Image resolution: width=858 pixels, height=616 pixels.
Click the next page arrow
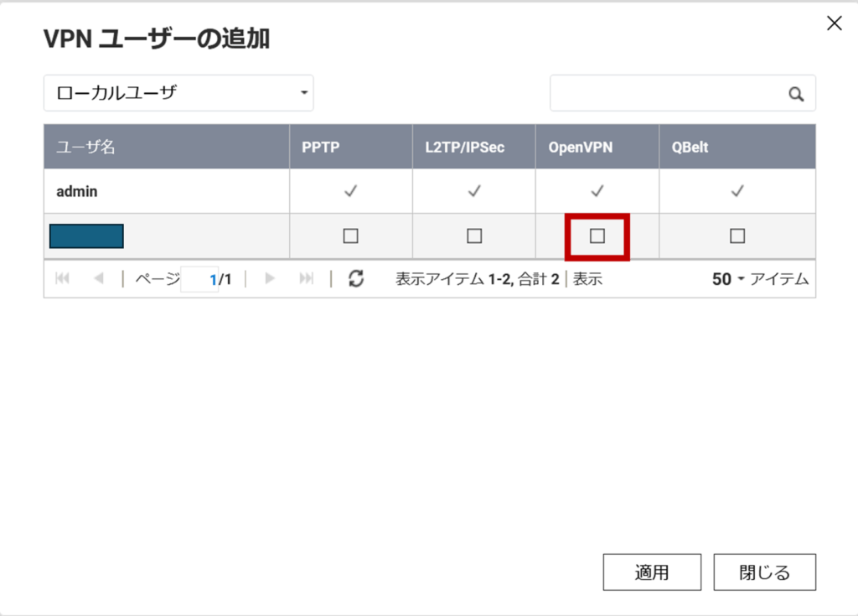[x=270, y=279]
